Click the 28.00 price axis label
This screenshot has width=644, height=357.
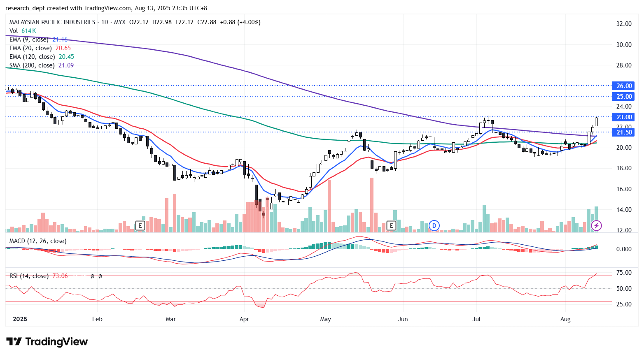tap(624, 65)
